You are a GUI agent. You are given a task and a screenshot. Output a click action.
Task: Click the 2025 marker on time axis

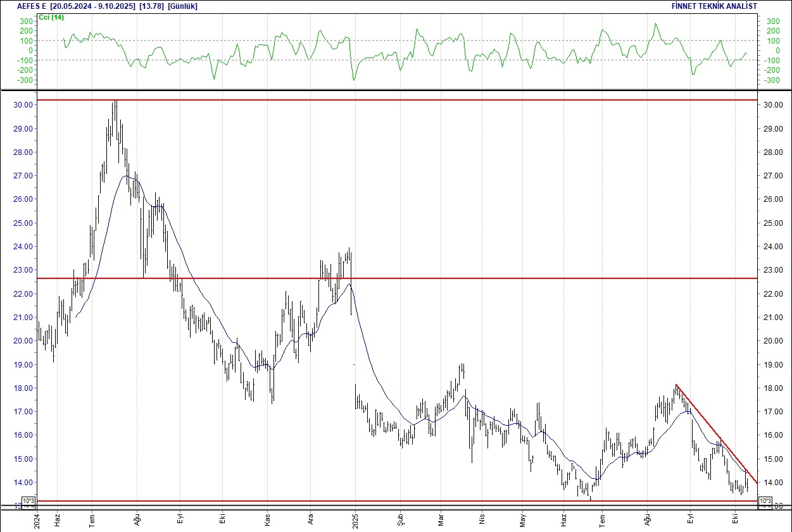point(355,521)
